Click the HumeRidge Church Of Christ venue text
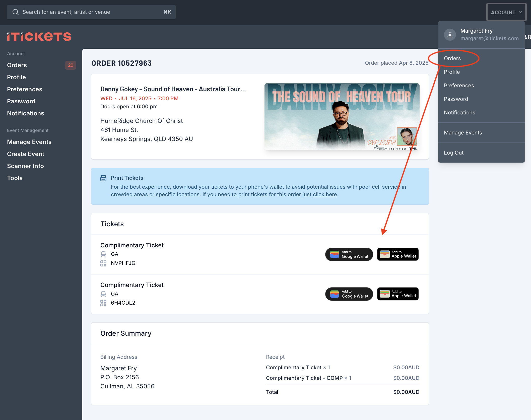Viewport: 531px width, 420px height. (x=142, y=121)
